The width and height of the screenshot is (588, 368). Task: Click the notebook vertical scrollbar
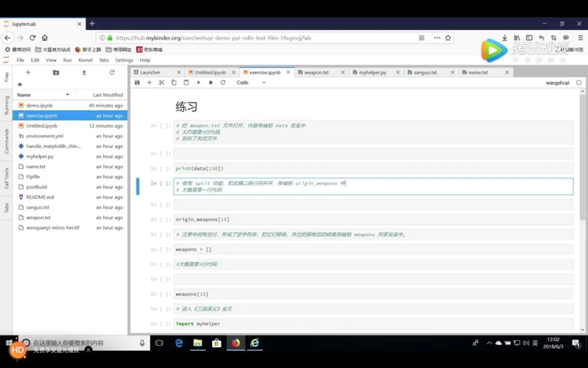[x=583, y=157]
